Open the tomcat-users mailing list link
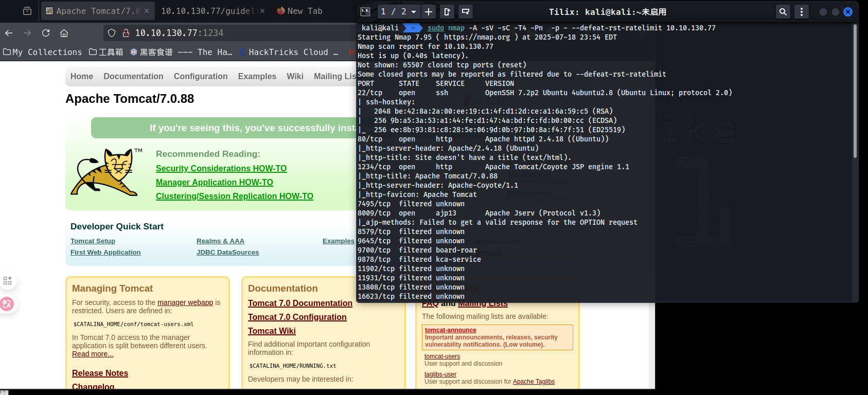 [442, 356]
